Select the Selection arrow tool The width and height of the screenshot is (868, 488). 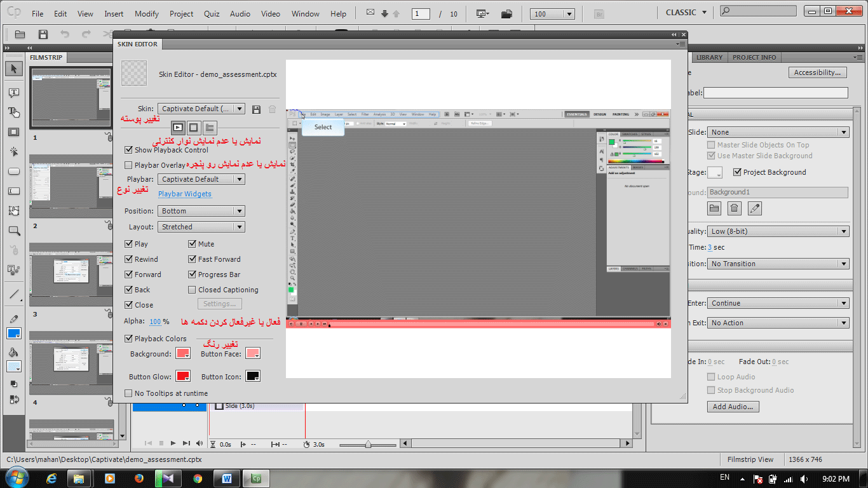point(13,69)
